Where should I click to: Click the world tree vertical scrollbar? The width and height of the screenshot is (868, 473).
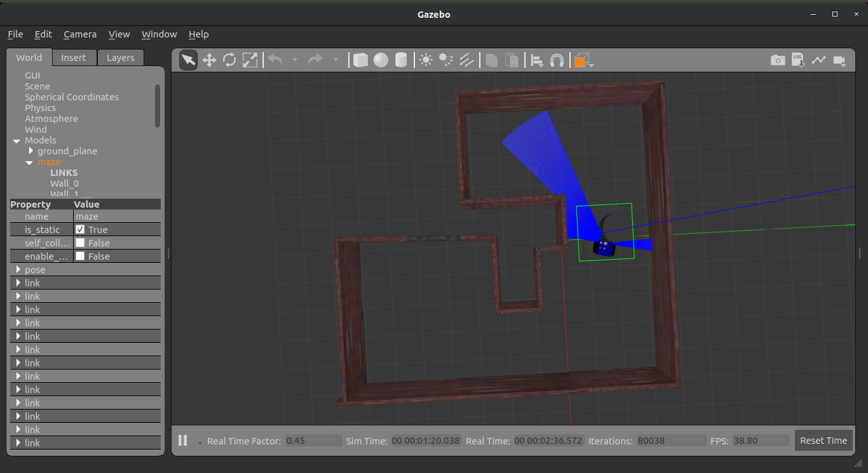coord(158,105)
